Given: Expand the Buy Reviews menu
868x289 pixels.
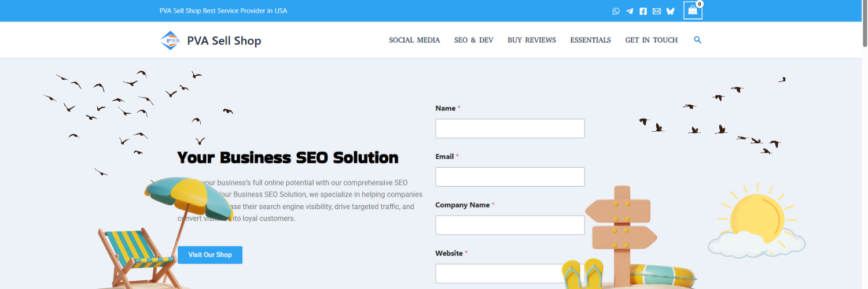Looking at the screenshot, I should [531, 40].
